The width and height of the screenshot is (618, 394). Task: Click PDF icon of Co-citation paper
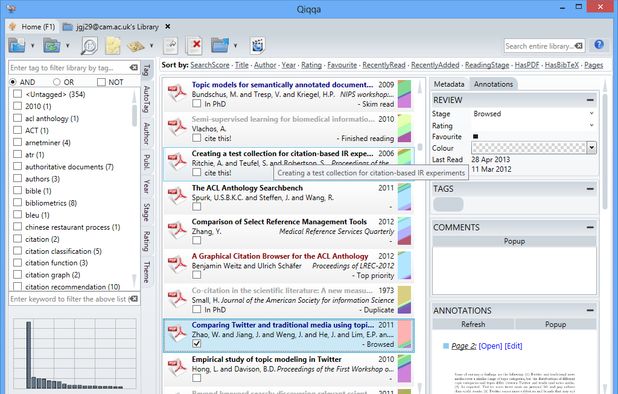click(x=177, y=299)
